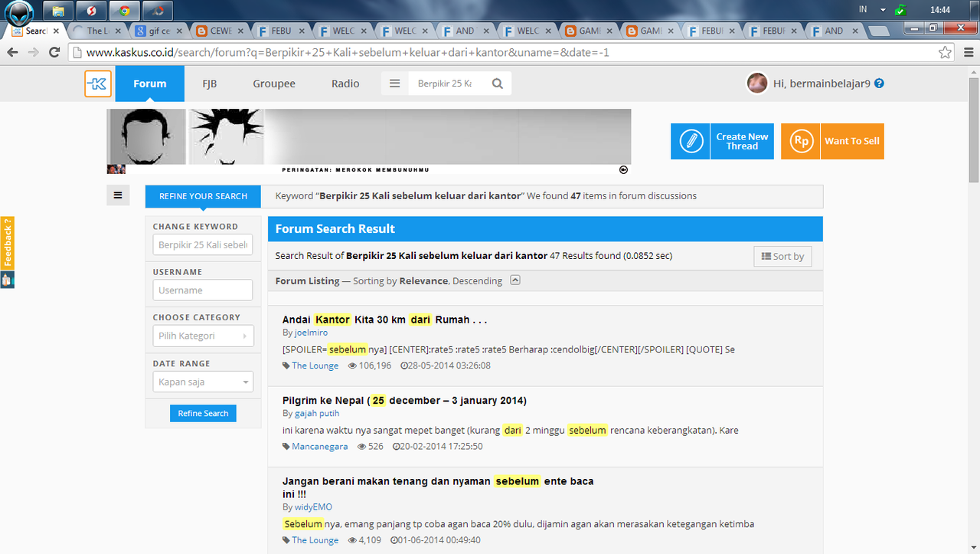Viewport: 980px width, 554px height.
Task: Select the Forum navigation tab
Action: 150,84
